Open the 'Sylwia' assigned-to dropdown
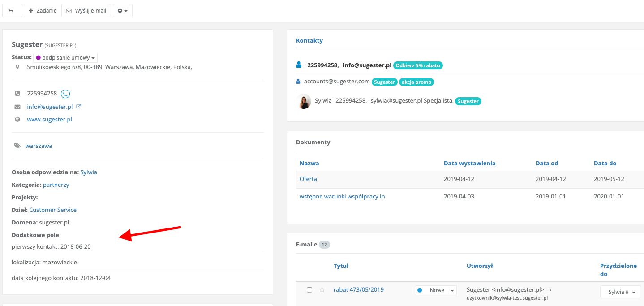644x306 pixels. coord(620,292)
